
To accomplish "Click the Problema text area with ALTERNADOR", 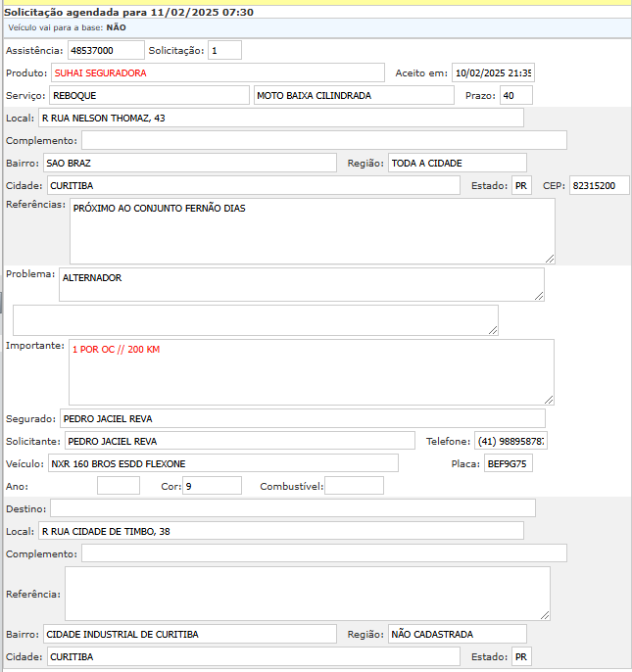I will [x=301, y=284].
